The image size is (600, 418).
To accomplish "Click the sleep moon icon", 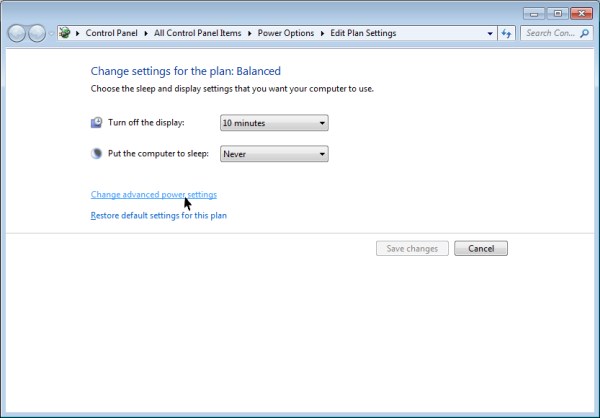I will 96,153.
